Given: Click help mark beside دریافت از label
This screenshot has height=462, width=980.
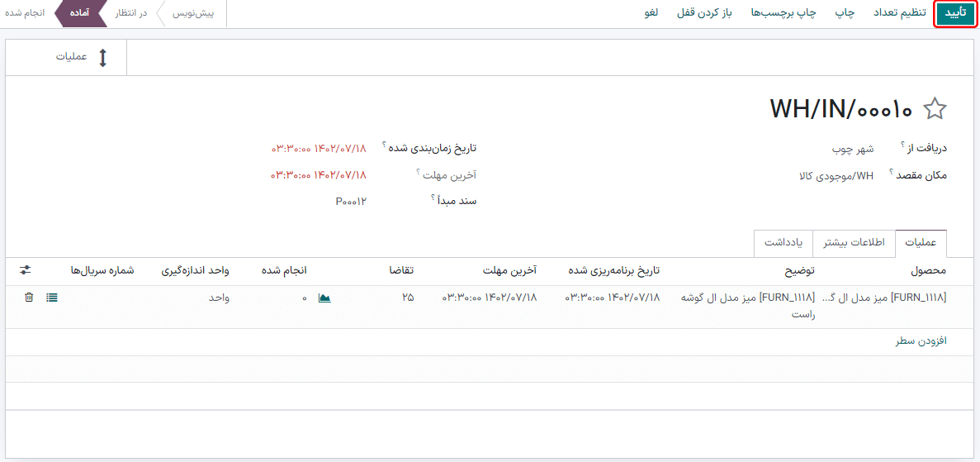Looking at the screenshot, I should (x=903, y=144).
